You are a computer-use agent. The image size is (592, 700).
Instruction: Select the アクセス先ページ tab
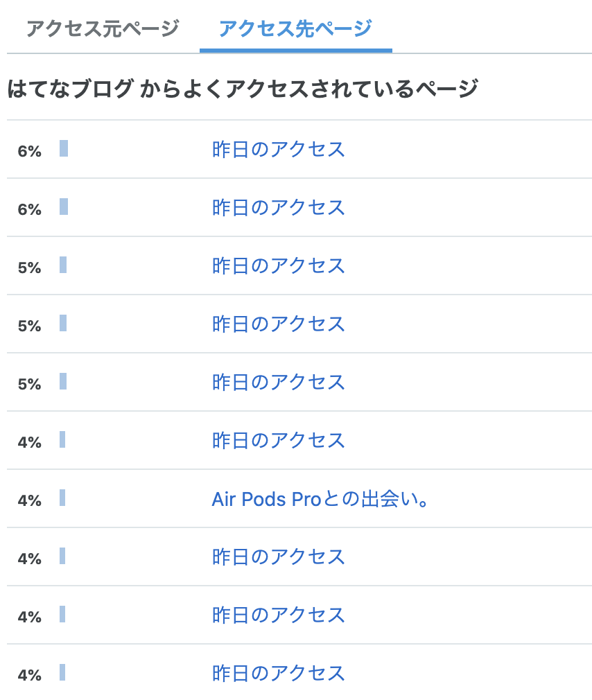(295, 29)
